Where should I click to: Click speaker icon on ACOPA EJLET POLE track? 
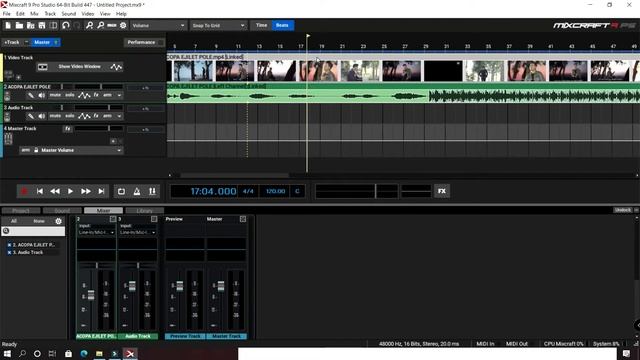click(x=42, y=95)
